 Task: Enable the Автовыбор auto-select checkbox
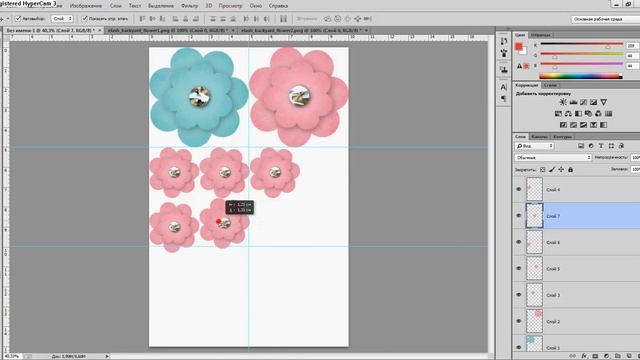(18, 19)
